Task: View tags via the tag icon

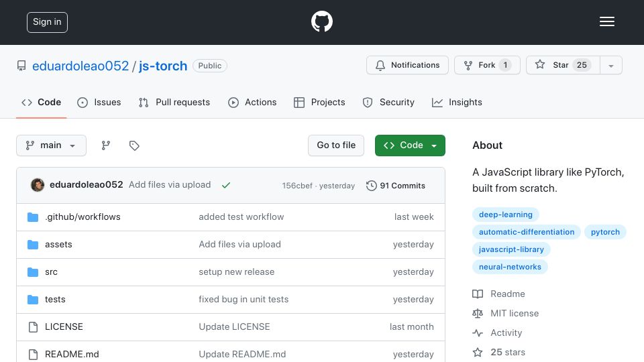Action: [x=134, y=145]
